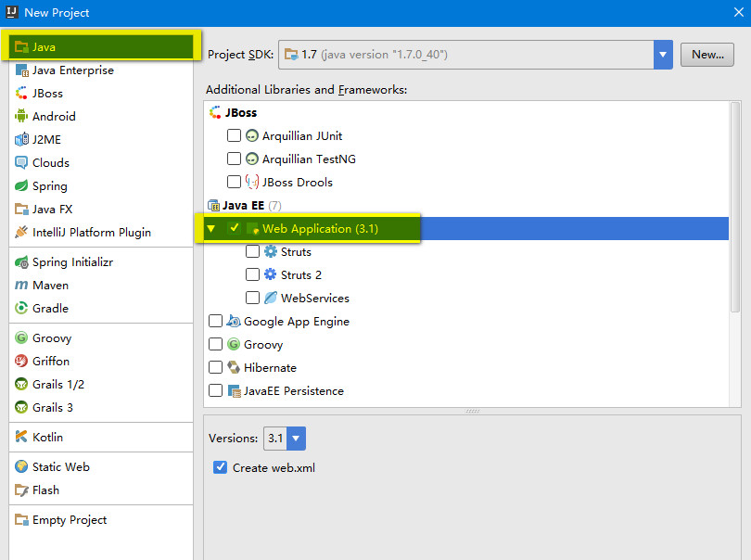Select the Griffon project icon
Screen dimensions: 751x560
pyautogui.click(x=21, y=362)
